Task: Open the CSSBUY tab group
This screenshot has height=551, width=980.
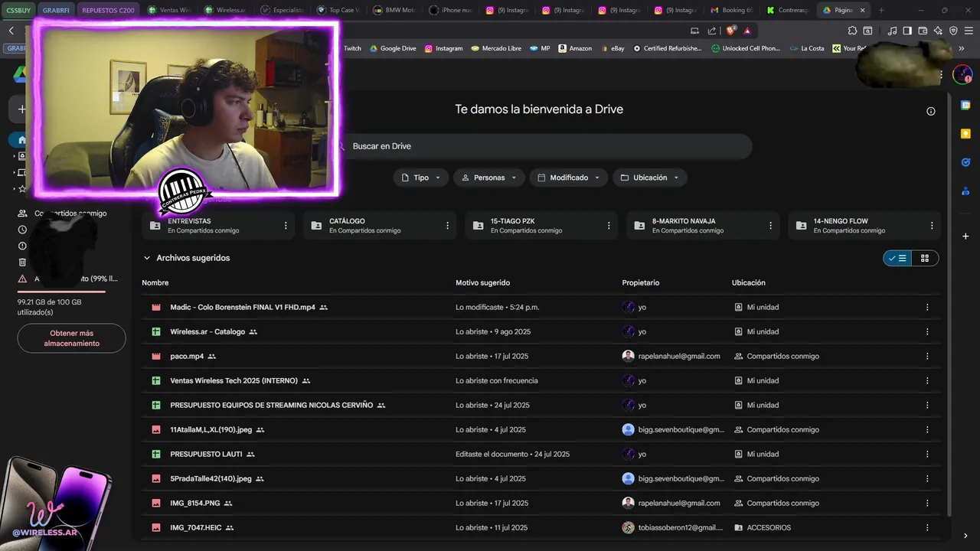Action: coord(18,10)
